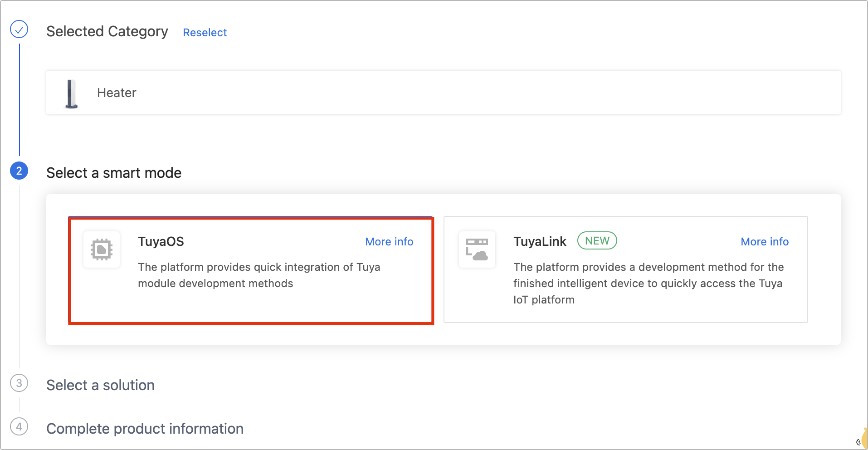Click the TuyaOS description text
Image resolution: width=868 pixels, height=450 pixels.
click(259, 275)
